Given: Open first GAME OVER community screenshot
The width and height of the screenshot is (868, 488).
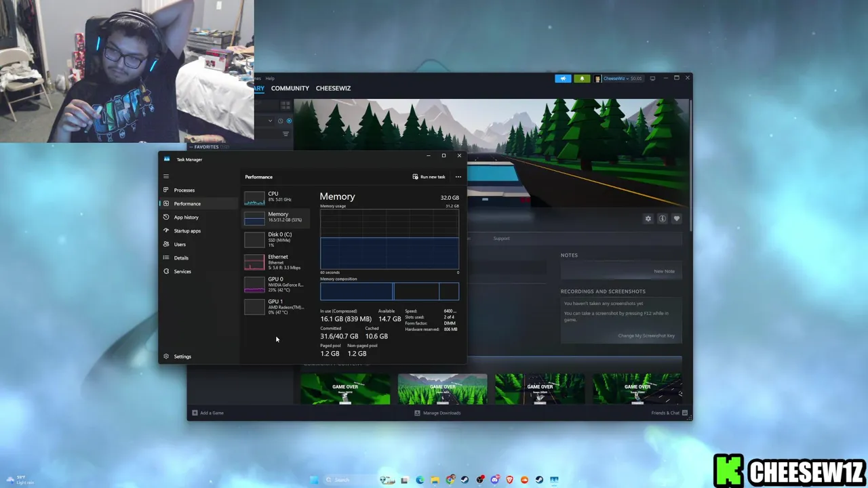Looking at the screenshot, I should pos(345,388).
